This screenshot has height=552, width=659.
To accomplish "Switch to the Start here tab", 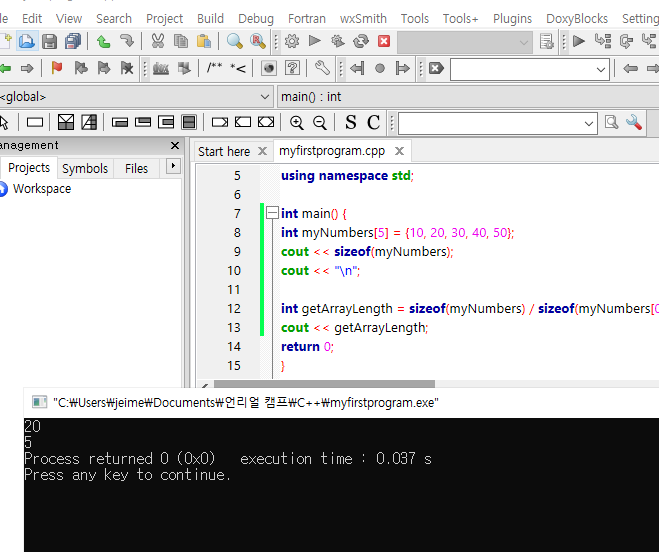I will pos(224,151).
